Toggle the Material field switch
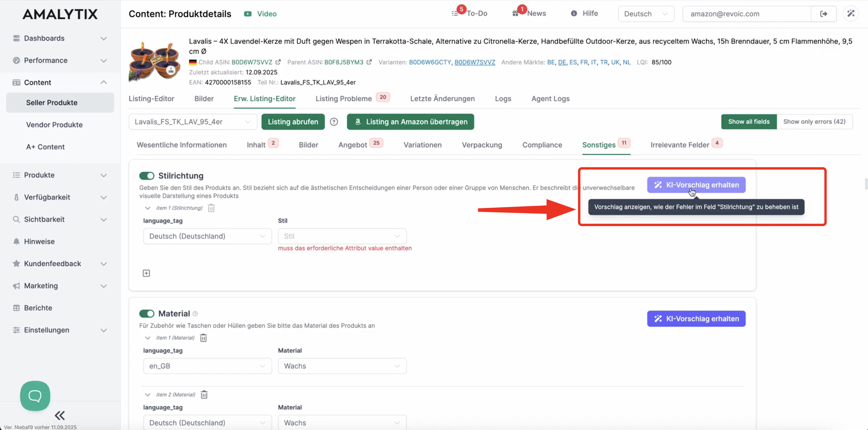The width and height of the screenshot is (868, 430). (x=146, y=313)
